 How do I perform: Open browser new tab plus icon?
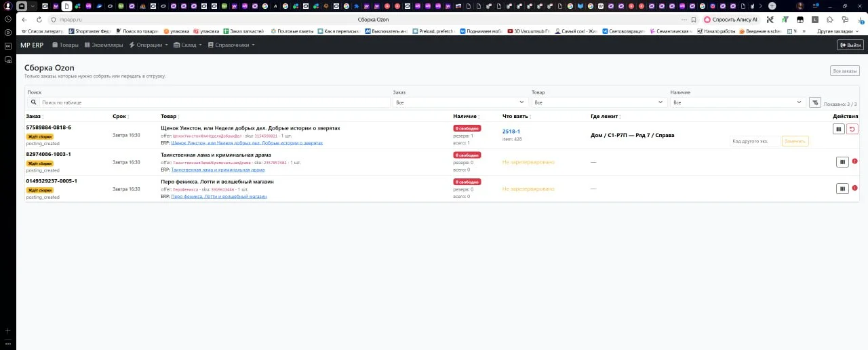tap(772, 6)
